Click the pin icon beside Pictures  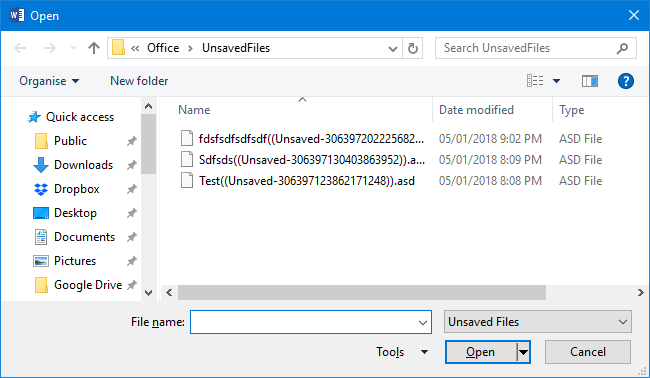point(131,262)
